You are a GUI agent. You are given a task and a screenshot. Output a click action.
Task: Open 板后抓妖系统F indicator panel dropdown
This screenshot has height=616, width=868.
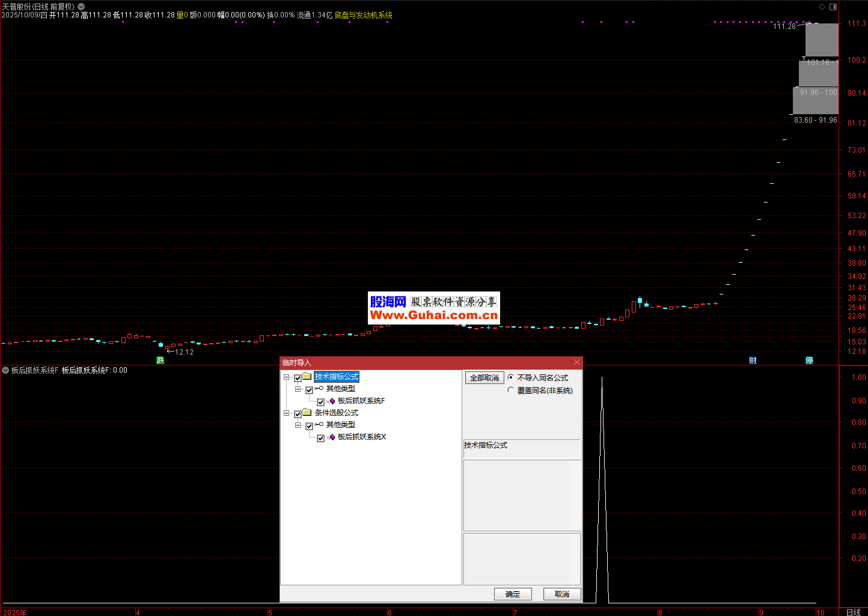coord(5,370)
